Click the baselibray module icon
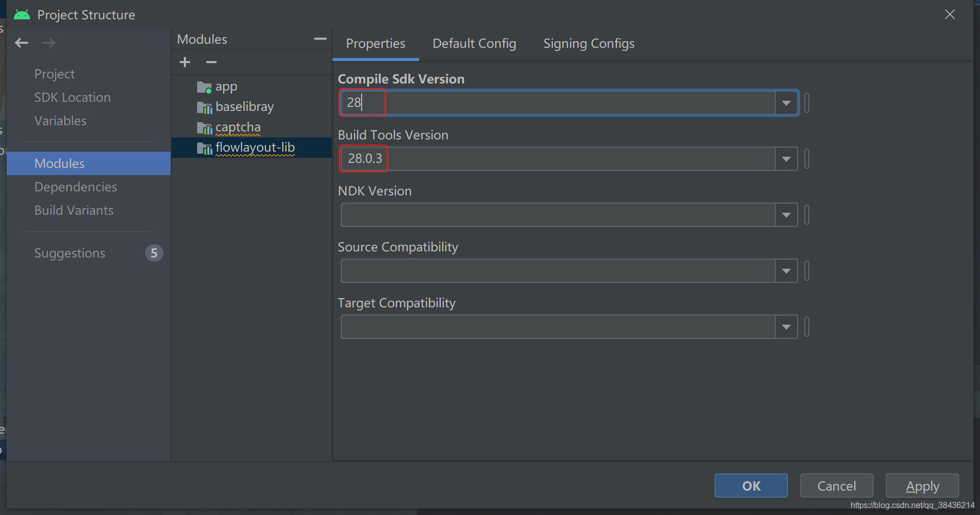 point(204,108)
